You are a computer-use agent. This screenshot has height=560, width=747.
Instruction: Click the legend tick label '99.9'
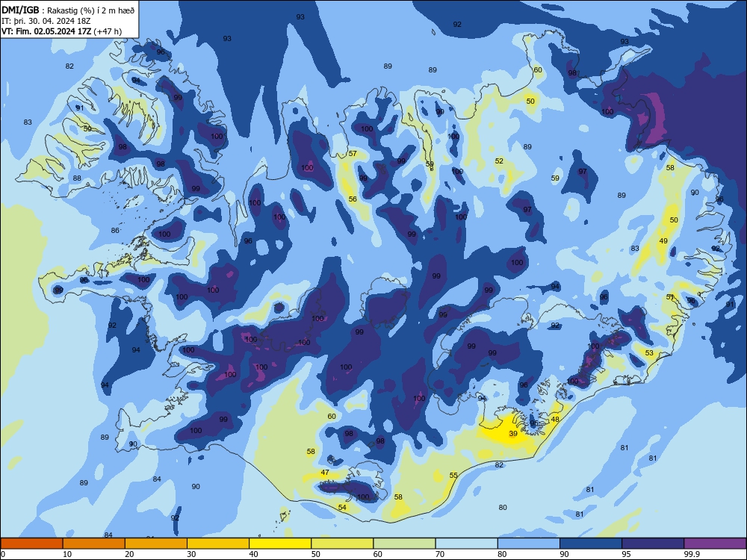tap(692, 554)
